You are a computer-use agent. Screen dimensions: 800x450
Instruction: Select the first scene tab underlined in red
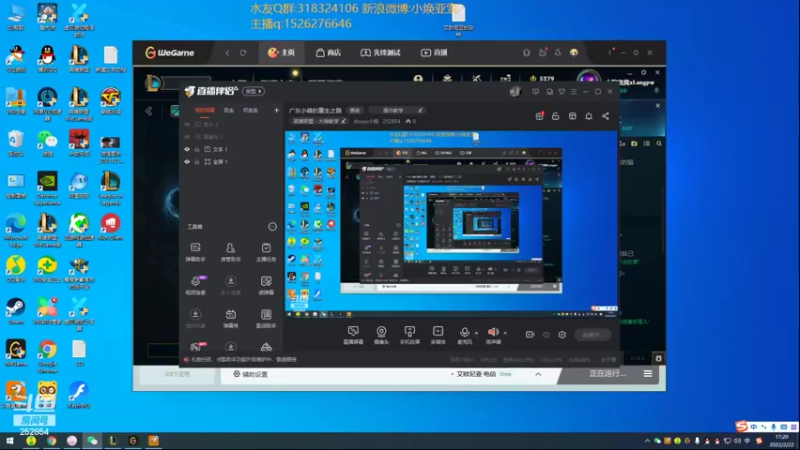coord(205,110)
